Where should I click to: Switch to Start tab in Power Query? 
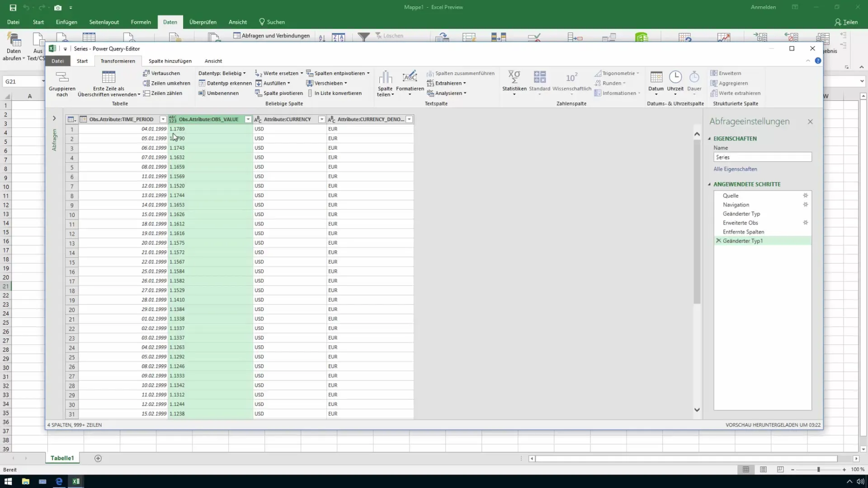coord(82,61)
